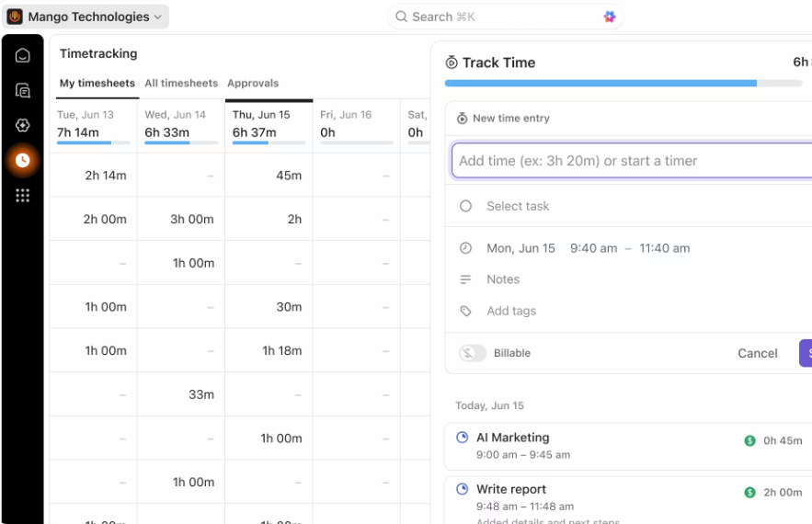Click the green billable dollar icon for Write report
The image size is (812, 524).
749,493
